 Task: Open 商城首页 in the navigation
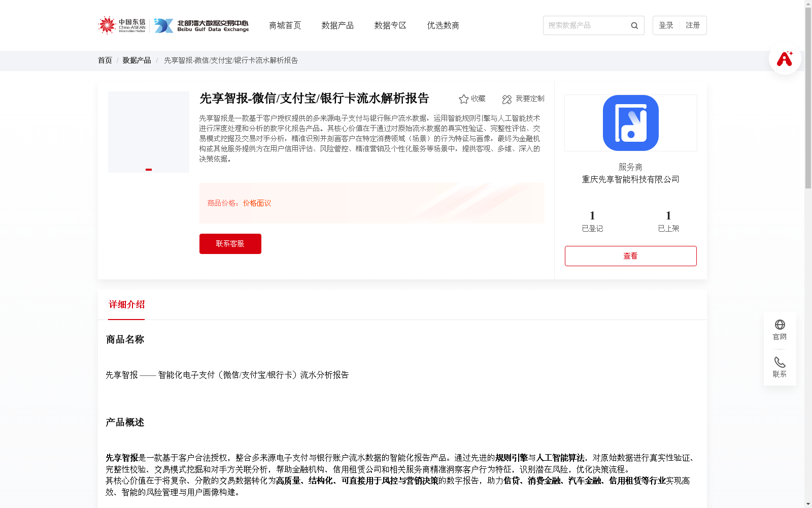pyautogui.click(x=285, y=25)
